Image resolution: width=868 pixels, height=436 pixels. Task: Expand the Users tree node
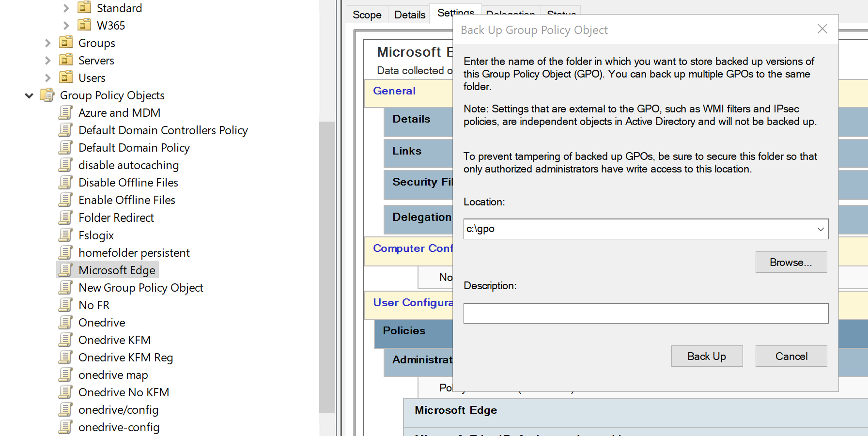[x=47, y=78]
